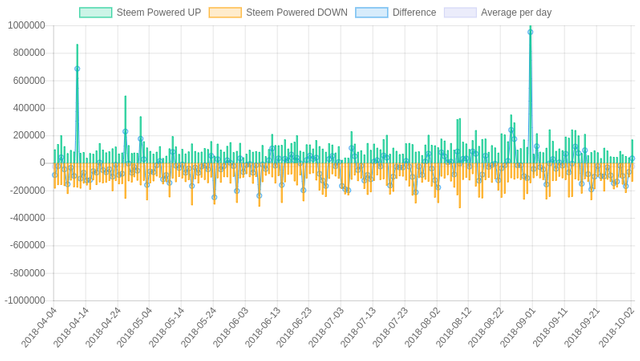Image resolution: width=640 pixels, height=361 pixels.
Task: Click the 2018-09-01 date label
Action: coord(518,328)
